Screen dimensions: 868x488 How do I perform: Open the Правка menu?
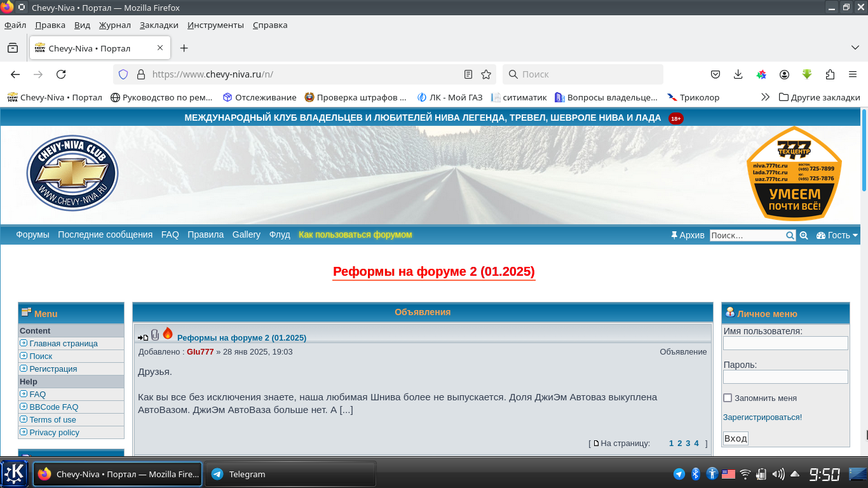tap(50, 25)
